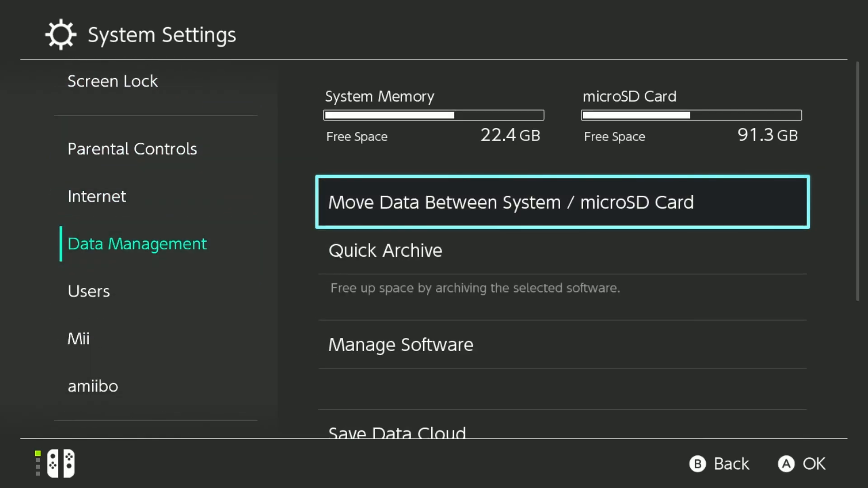Open Parental Controls in sidebar
This screenshot has height=488, width=868.
132,149
